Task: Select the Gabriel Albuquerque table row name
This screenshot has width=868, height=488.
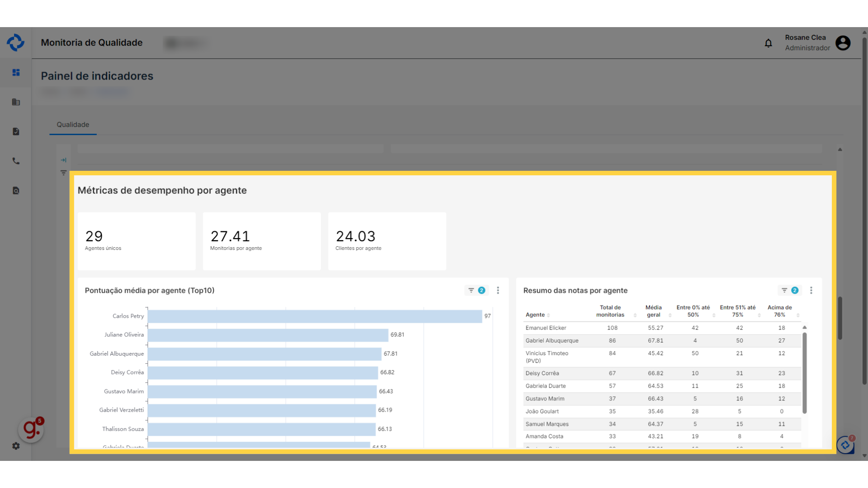Action: [x=552, y=341]
